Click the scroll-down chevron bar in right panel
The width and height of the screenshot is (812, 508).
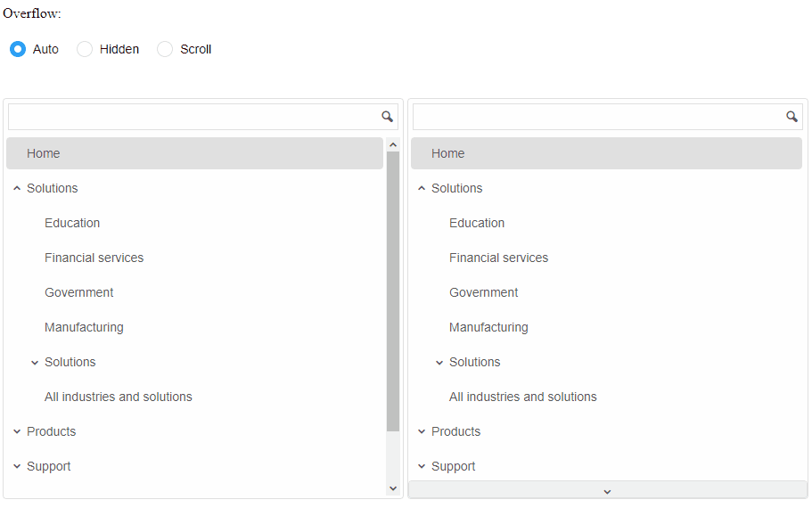608,491
